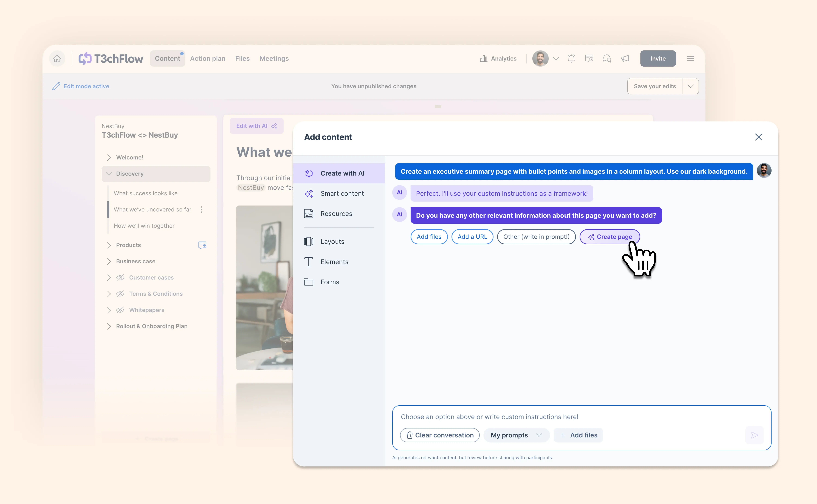Open the announcements megaphone icon
The width and height of the screenshot is (817, 504).
coord(625,58)
